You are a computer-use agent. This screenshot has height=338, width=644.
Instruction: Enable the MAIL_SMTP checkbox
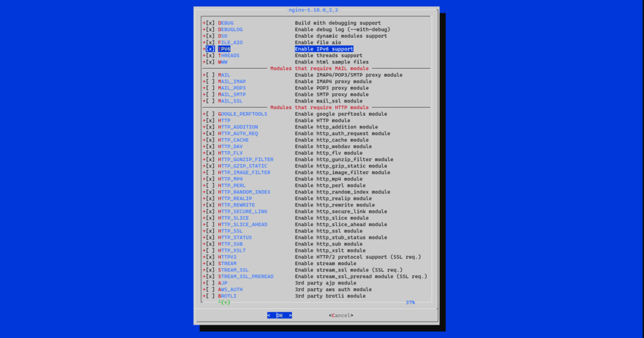(210, 94)
